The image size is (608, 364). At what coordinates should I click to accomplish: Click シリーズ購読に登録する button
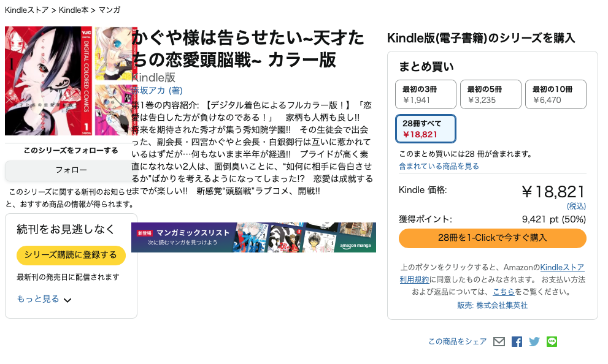point(71,255)
